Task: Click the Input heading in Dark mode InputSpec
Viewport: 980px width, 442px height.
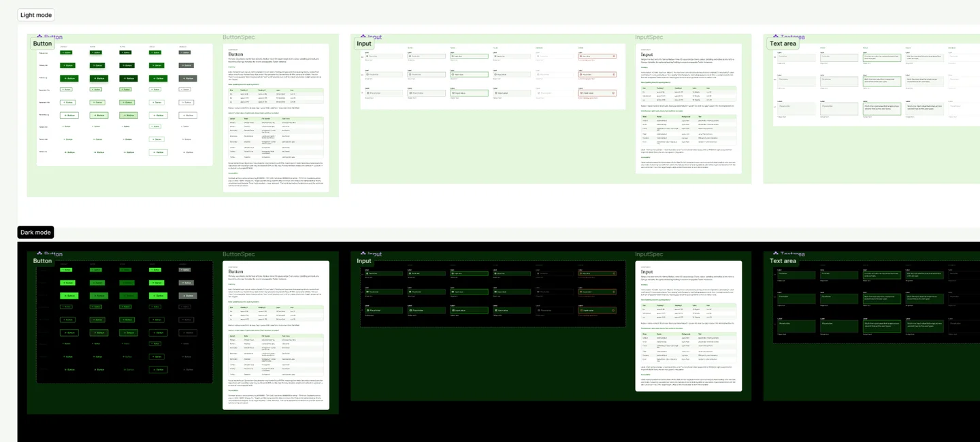Action: coord(647,271)
